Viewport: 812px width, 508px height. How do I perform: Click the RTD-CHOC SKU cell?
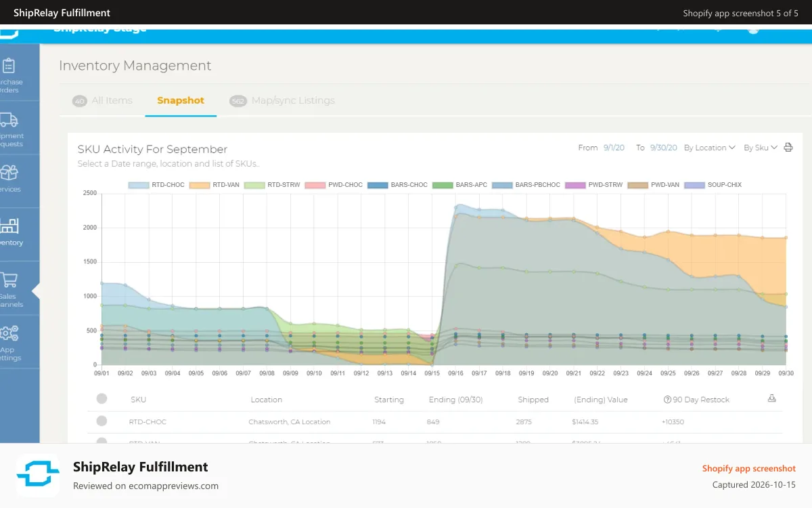148,422
